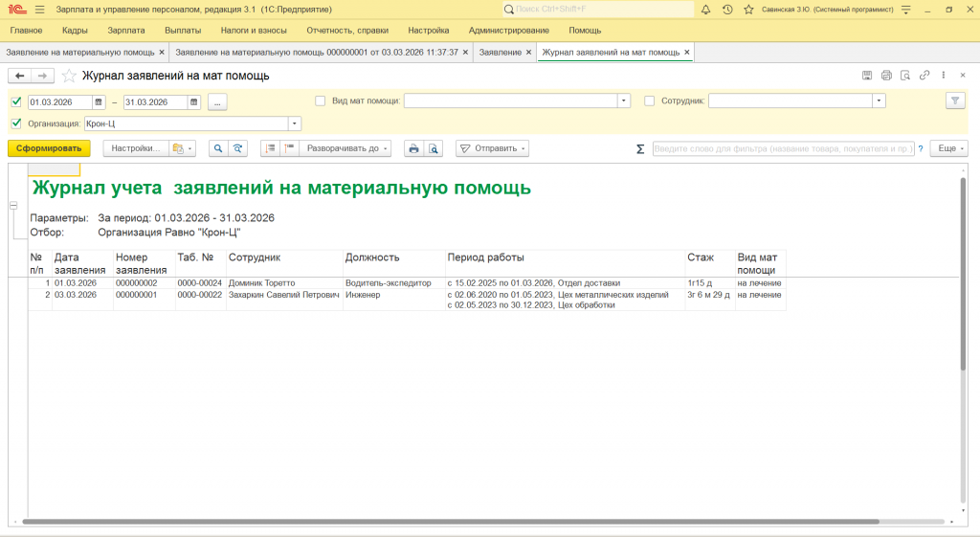
Task: Click the magnifier find icon in toolbar
Action: click(x=218, y=148)
